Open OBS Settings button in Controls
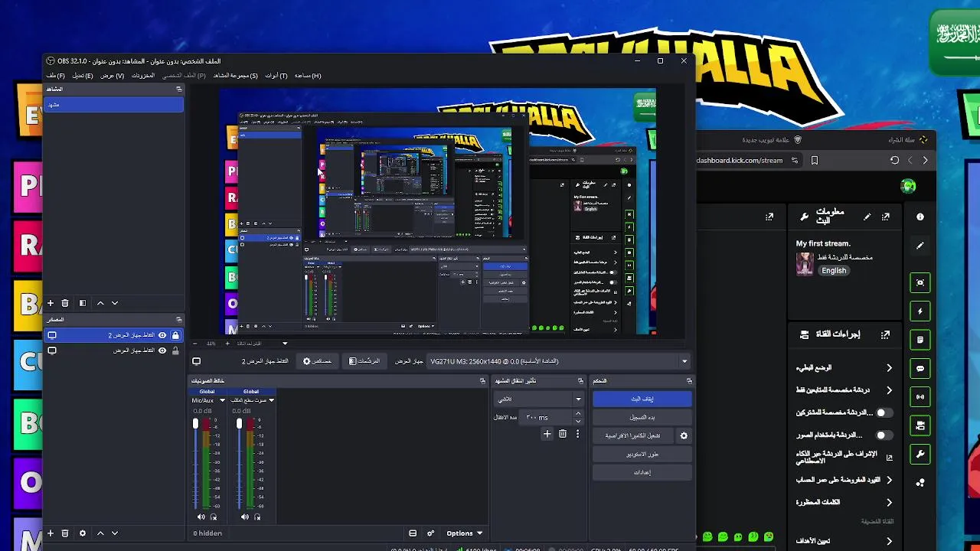This screenshot has height=551, width=980. point(642,472)
